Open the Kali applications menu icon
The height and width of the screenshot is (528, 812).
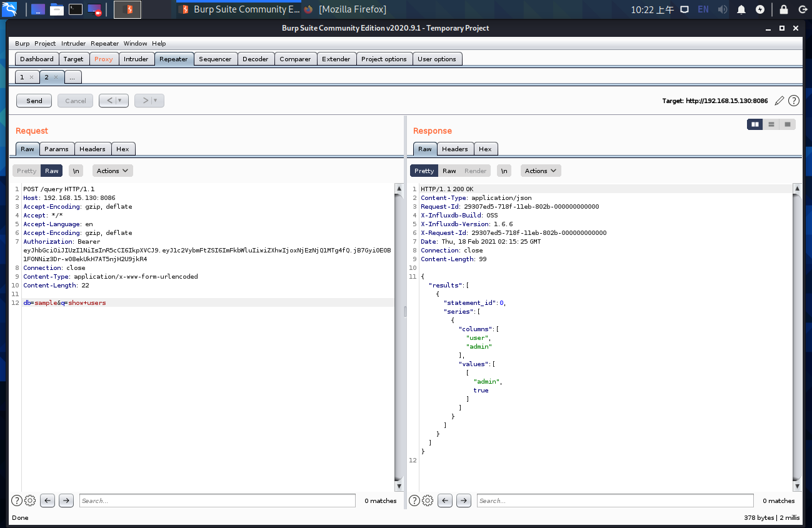pos(9,9)
